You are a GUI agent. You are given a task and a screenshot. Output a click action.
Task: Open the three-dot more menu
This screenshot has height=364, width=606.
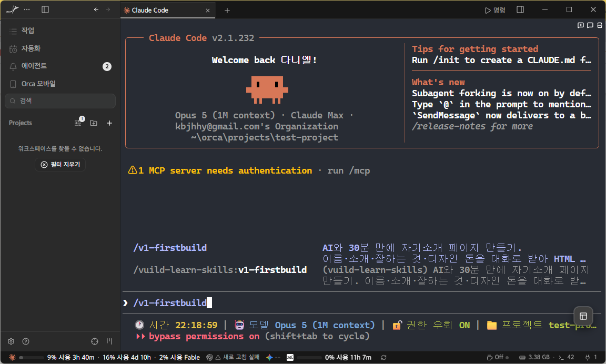27,9
